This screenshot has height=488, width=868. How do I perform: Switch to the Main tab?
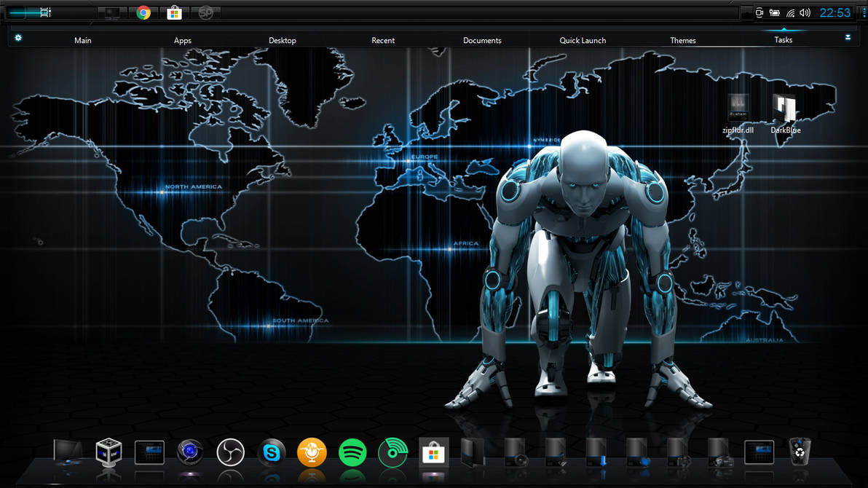click(x=83, y=41)
